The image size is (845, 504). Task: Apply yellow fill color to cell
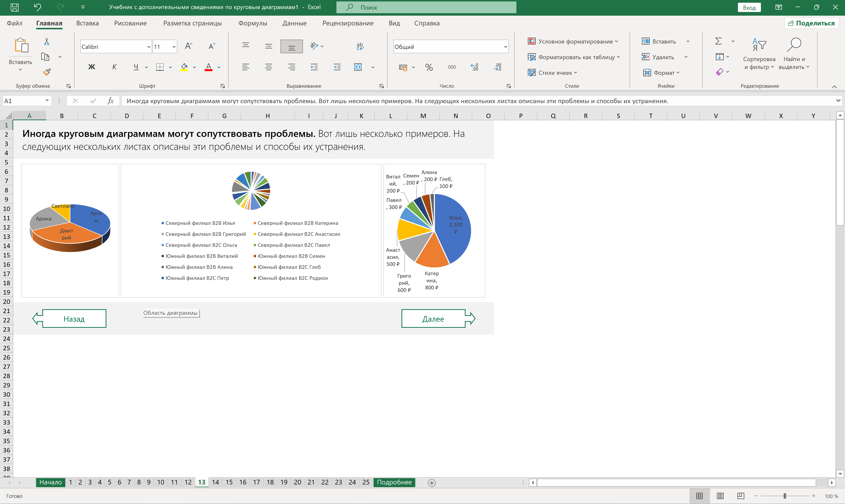point(184,67)
